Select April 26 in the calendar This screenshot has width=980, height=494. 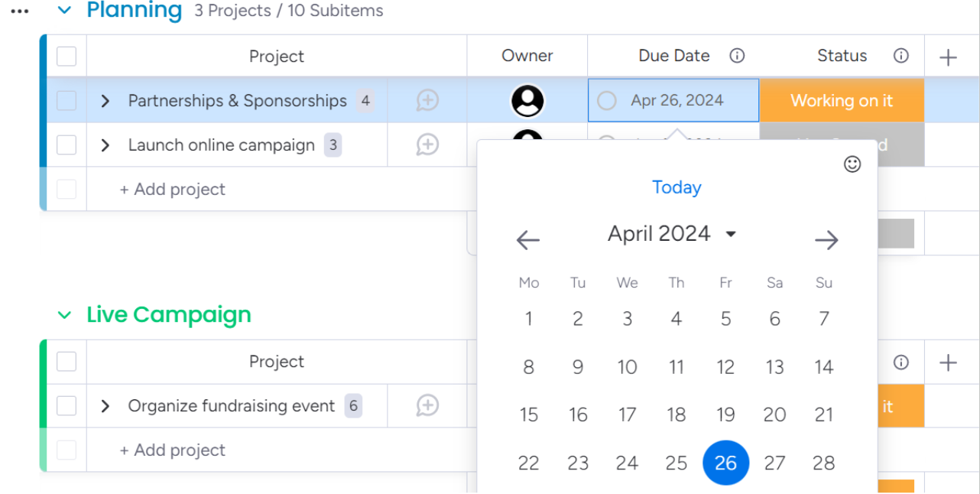[x=725, y=462]
